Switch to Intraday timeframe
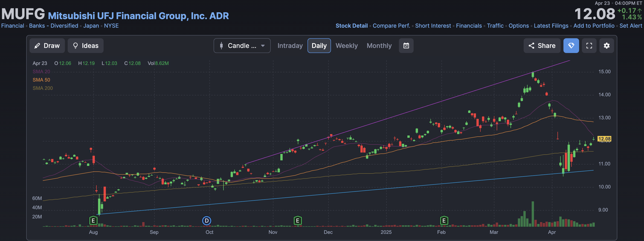Screen dimensions: 644x241 (290, 46)
